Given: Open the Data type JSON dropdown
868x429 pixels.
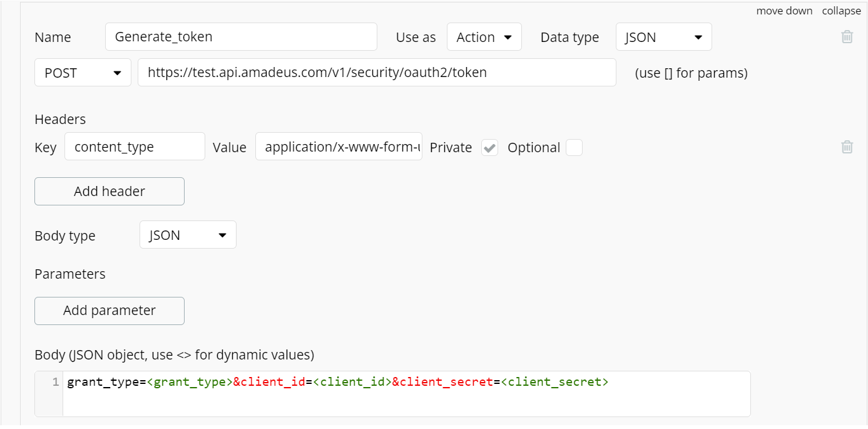Looking at the screenshot, I should [x=663, y=37].
